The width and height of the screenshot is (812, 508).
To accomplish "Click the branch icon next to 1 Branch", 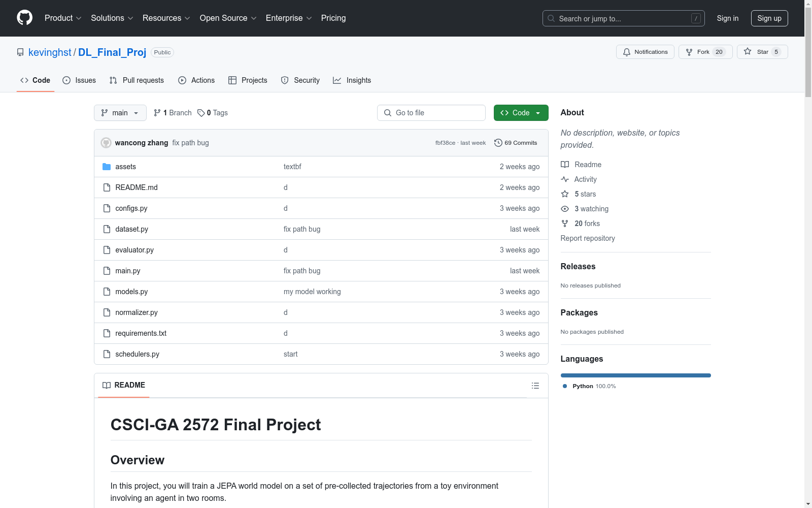I will (x=157, y=113).
